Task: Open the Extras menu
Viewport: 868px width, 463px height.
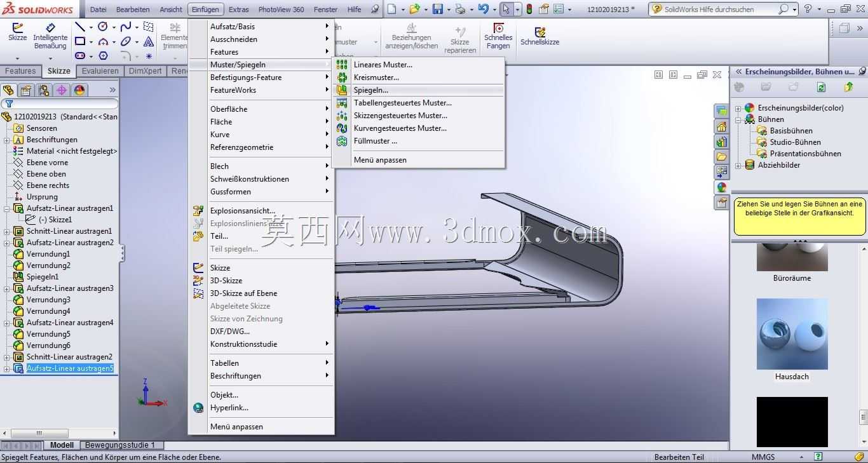Action: (239, 10)
